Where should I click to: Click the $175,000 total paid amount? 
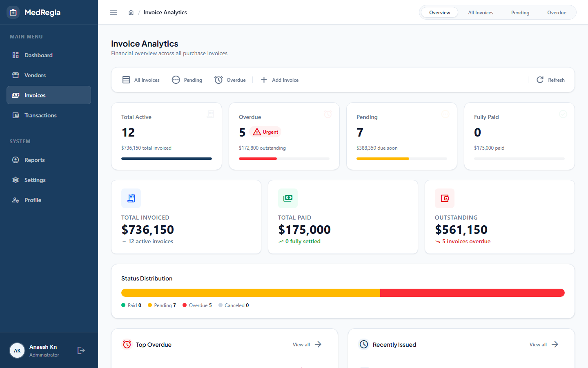click(304, 230)
